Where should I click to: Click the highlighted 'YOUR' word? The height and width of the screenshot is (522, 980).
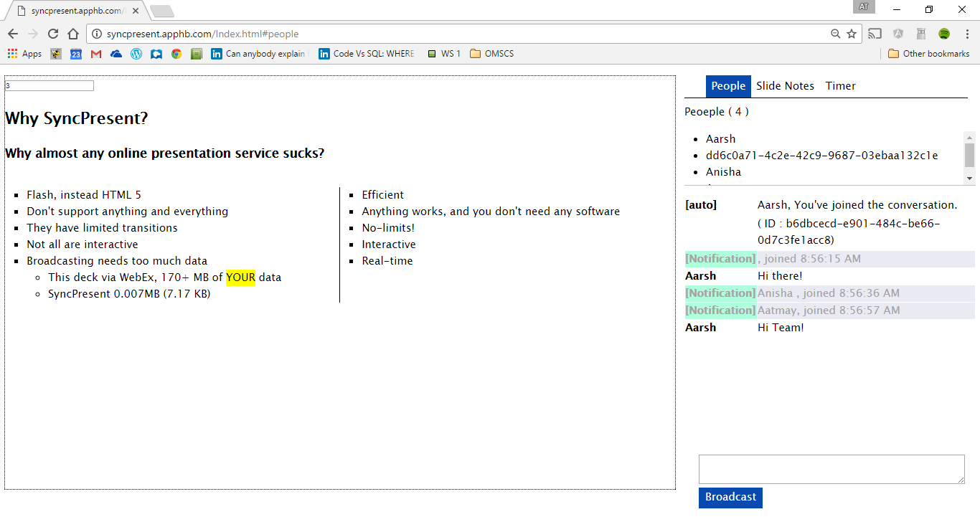tap(240, 277)
